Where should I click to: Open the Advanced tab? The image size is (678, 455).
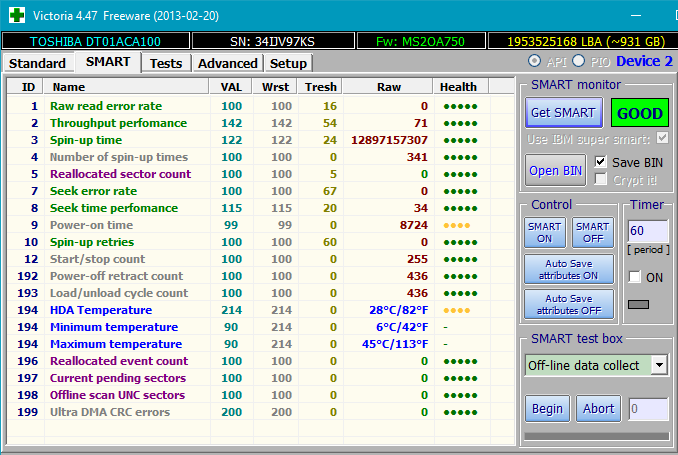(227, 63)
